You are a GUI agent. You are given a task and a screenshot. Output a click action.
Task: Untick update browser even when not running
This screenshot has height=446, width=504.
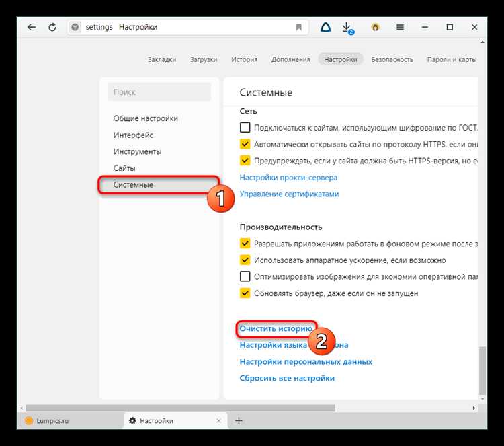(245, 293)
